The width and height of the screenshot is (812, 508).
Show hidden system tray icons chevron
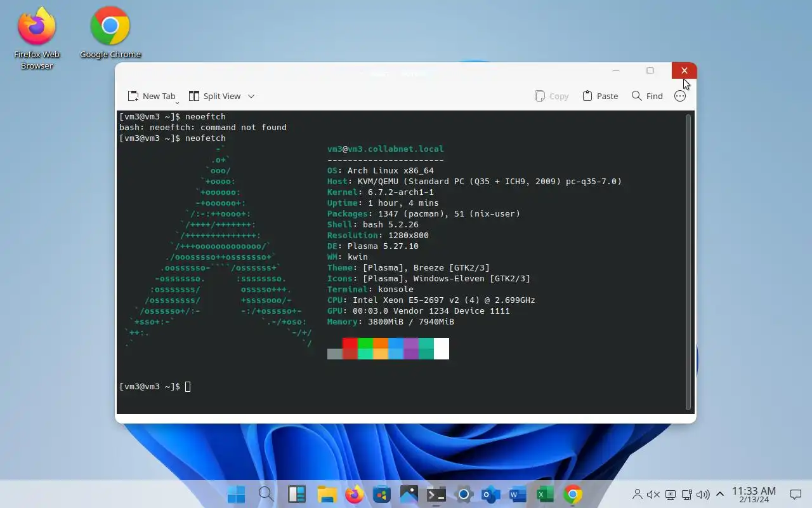720,494
